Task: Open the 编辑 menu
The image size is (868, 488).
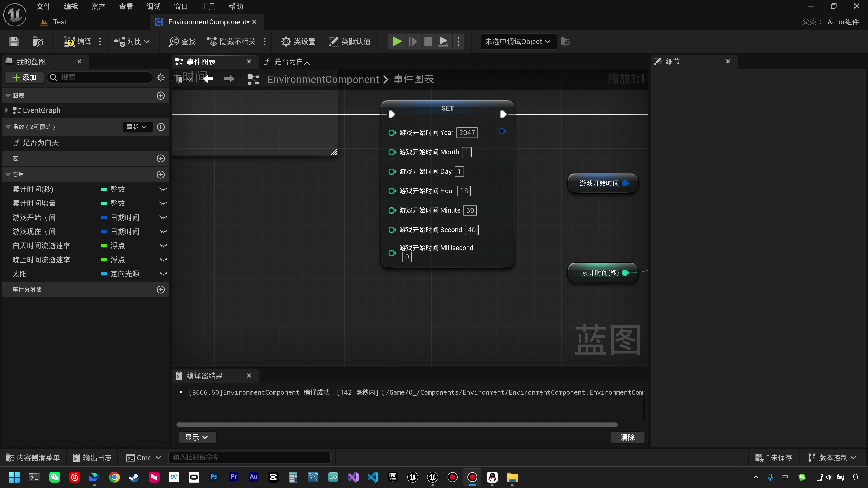Action: click(x=71, y=6)
